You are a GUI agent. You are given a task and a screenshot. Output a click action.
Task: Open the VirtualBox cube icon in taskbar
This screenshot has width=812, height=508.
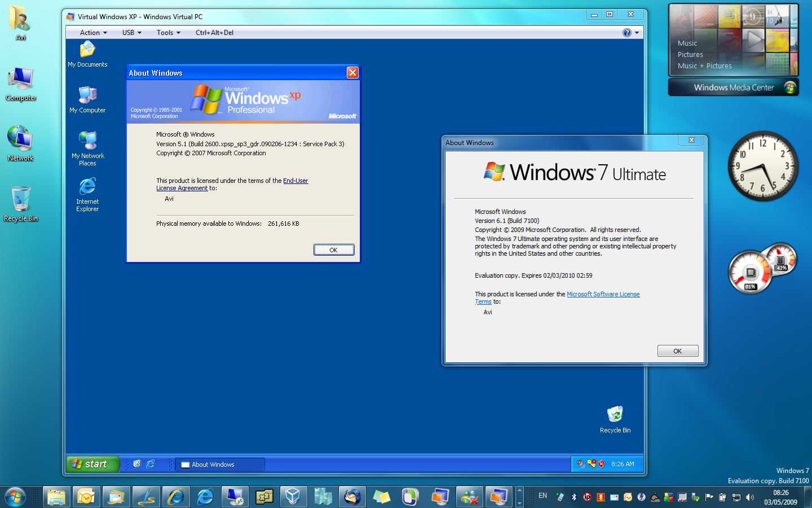(x=293, y=497)
